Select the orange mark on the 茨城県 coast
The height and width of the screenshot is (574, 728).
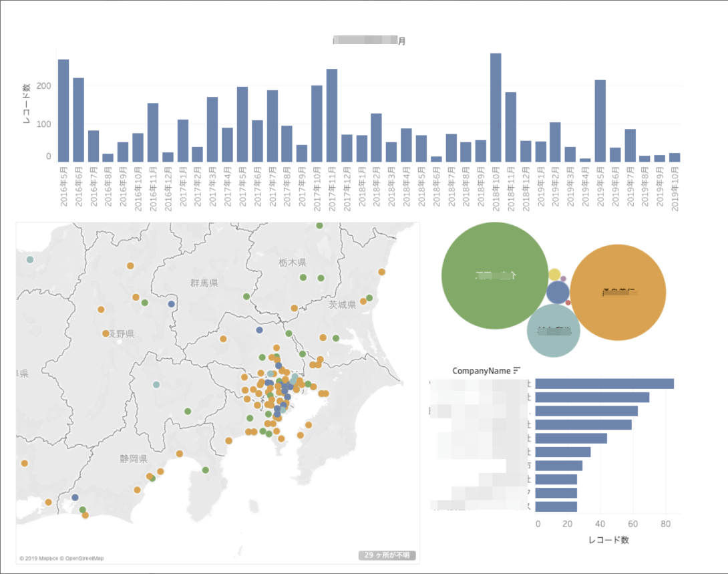coord(381,272)
